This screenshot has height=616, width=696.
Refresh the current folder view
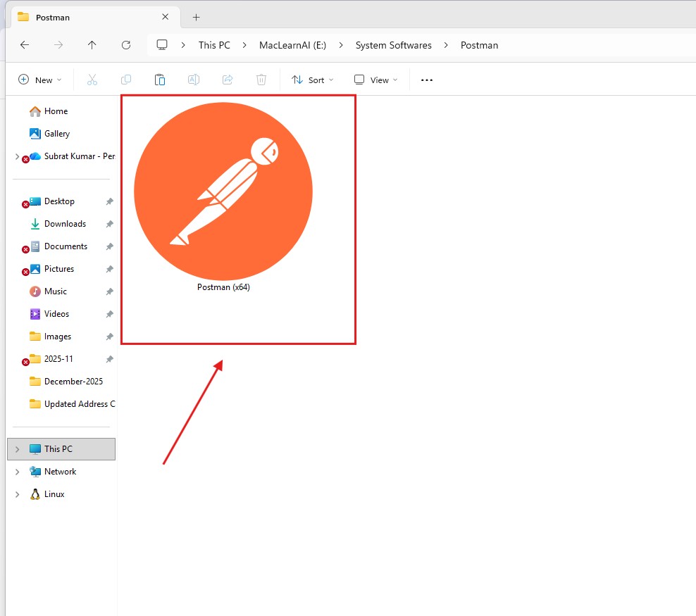126,45
